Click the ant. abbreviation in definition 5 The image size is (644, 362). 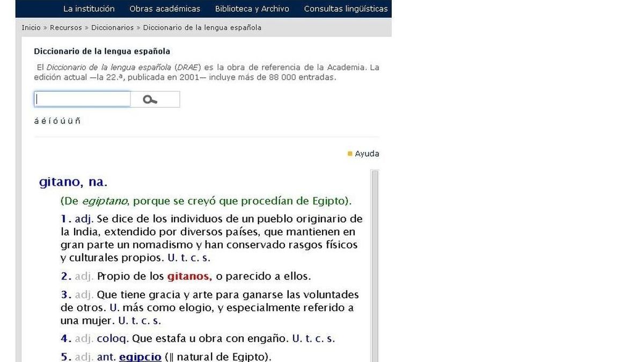click(106, 357)
